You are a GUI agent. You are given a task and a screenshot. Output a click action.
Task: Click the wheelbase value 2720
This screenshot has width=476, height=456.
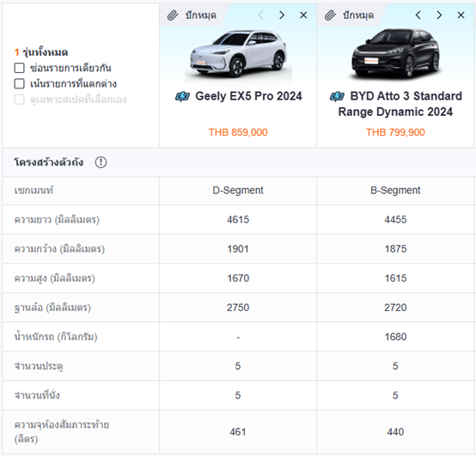pyautogui.click(x=395, y=307)
